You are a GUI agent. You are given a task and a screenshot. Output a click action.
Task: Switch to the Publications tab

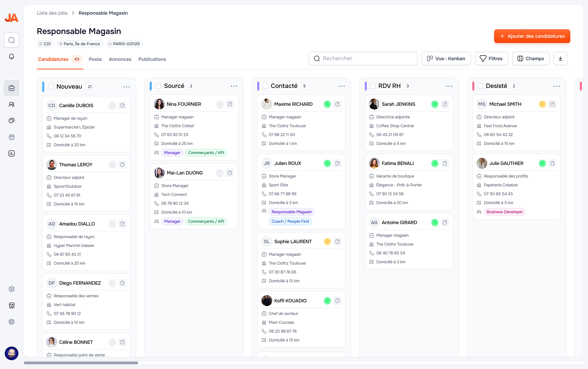pyautogui.click(x=152, y=59)
